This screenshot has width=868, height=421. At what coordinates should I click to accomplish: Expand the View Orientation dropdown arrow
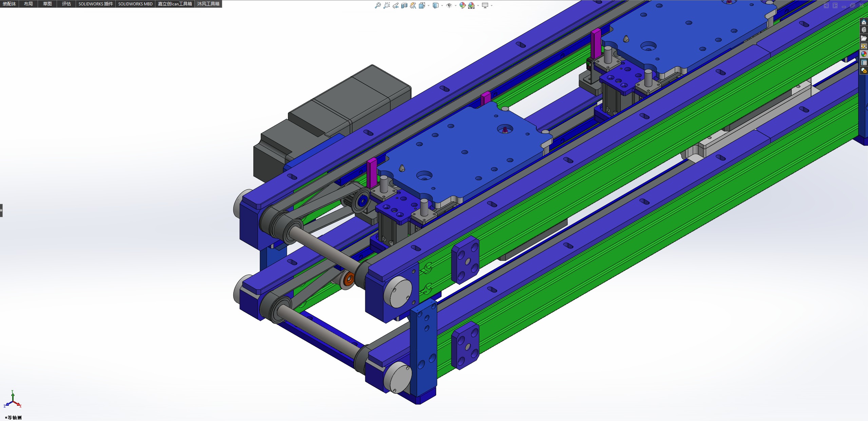[428, 5]
